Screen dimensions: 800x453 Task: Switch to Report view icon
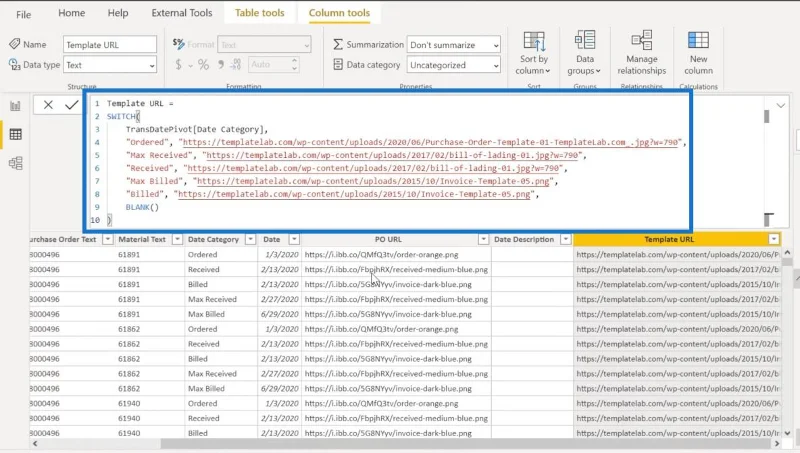16,106
